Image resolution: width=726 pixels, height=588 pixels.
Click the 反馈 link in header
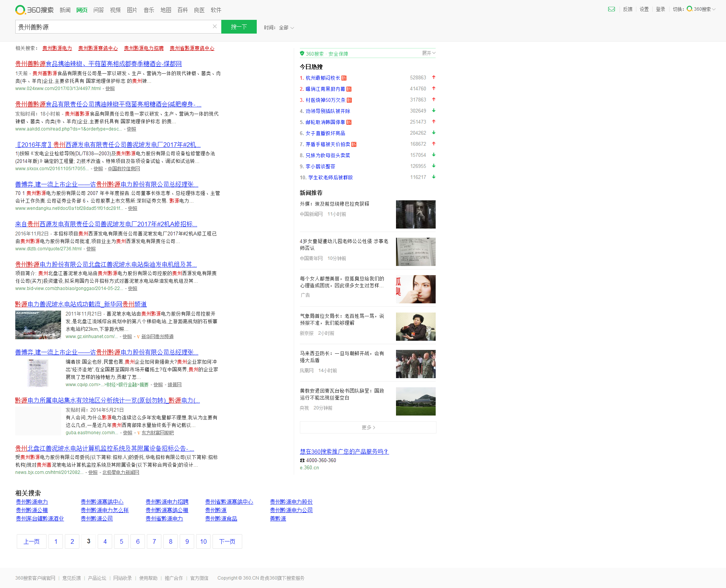click(628, 9)
